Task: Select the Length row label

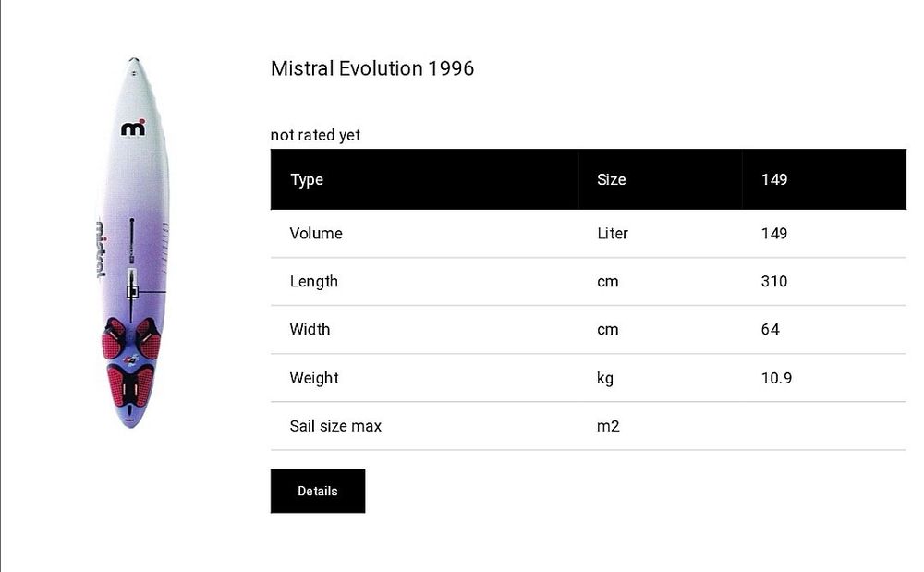Action: pos(314,282)
